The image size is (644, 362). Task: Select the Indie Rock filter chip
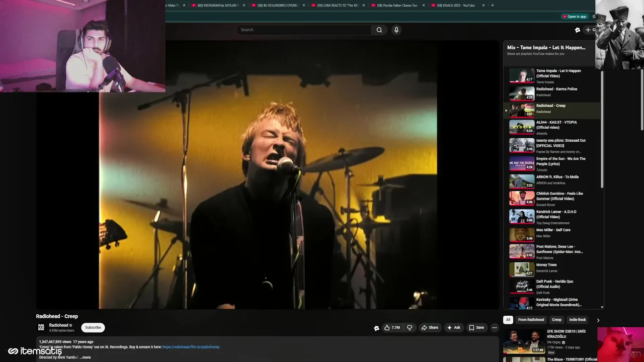(x=578, y=320)
